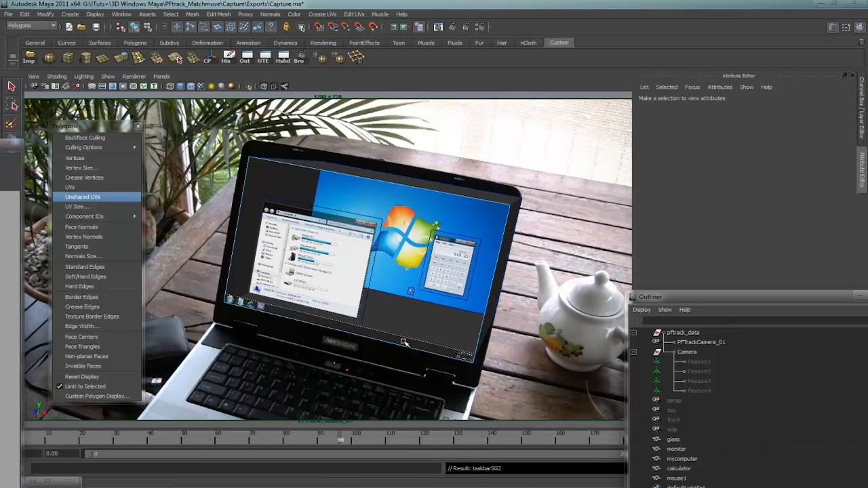Open the Create UVs menu
The image size is (868, 488).
[x=322, y=14]
